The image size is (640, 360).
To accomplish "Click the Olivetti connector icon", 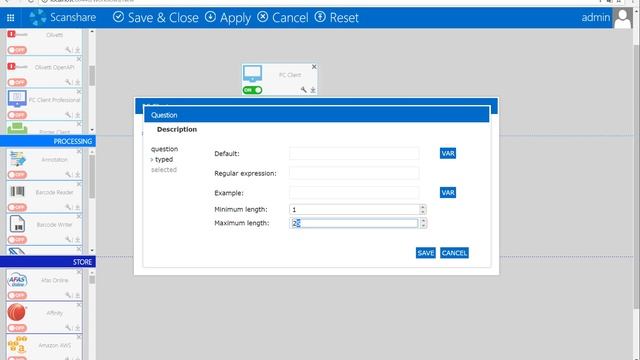I will coord(17,35).
